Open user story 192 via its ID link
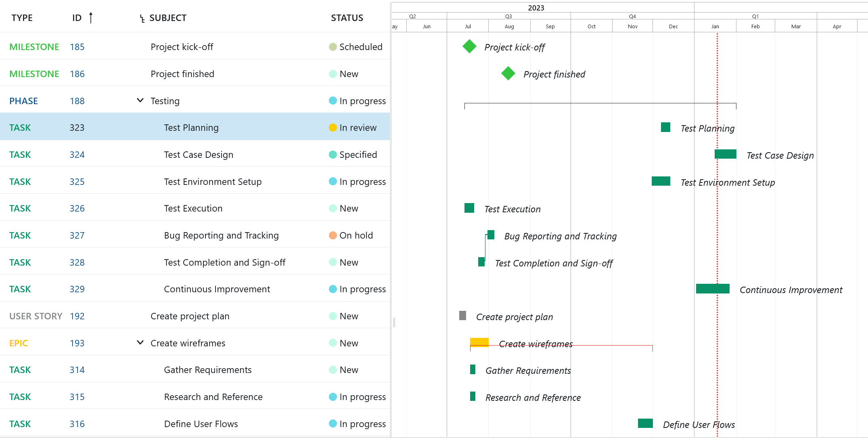Screen dimensions: 868x438 click(x=77, y=316)
